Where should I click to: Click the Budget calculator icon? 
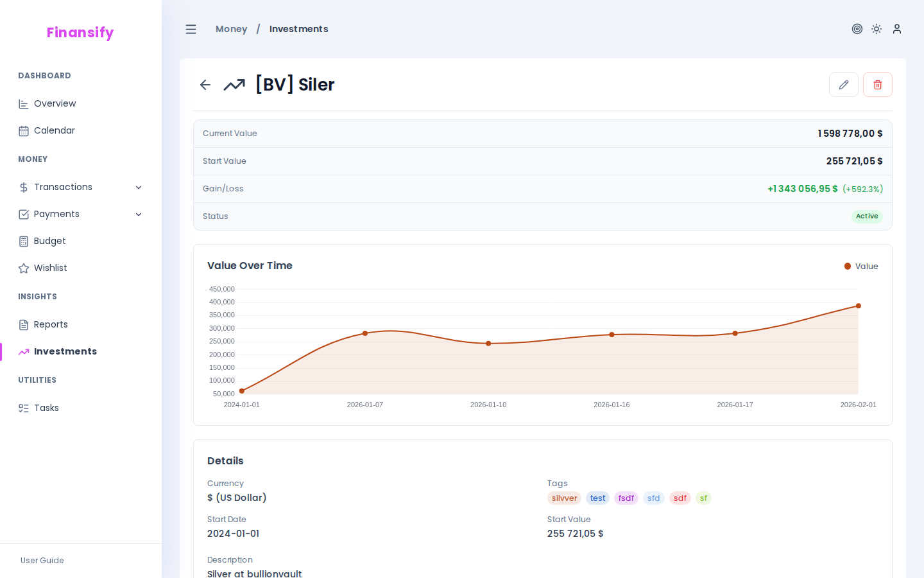(22, 241)
